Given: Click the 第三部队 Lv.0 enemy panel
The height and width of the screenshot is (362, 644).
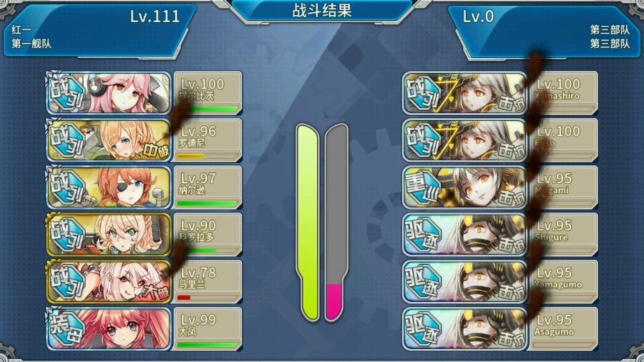Looking at the screenshot, I should tap(545, 31).
